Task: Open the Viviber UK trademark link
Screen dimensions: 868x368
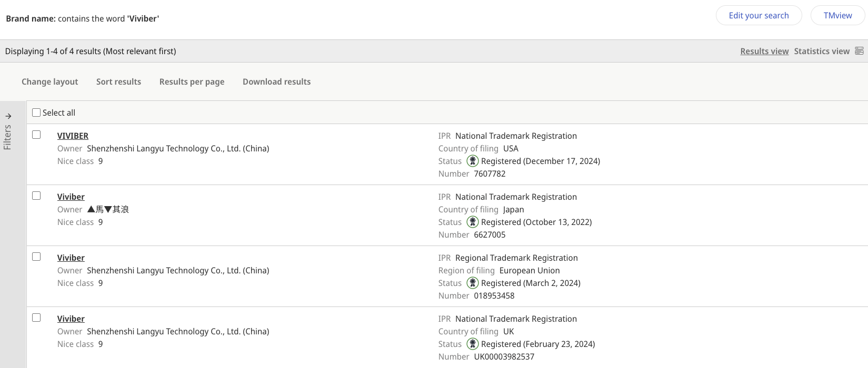Action: coord(71,319)
